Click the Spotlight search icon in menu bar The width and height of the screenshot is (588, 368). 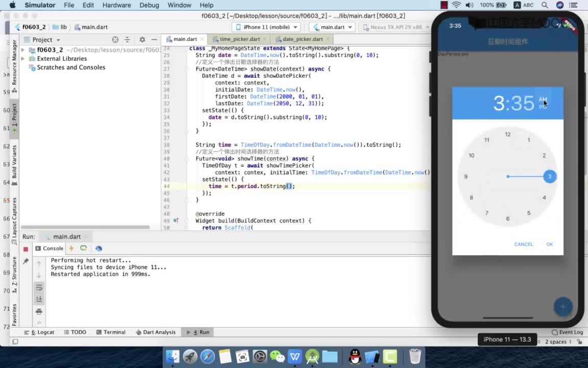coord(545,5)
